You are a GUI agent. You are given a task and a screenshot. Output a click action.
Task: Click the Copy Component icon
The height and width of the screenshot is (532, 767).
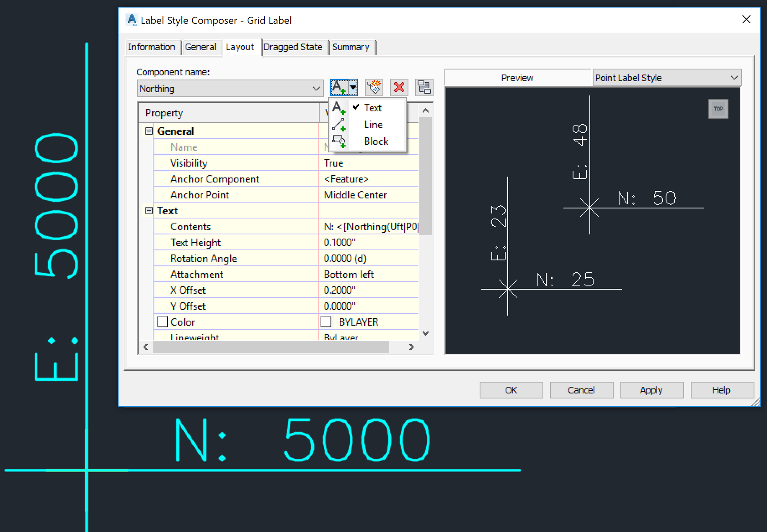tap(374, 87)
